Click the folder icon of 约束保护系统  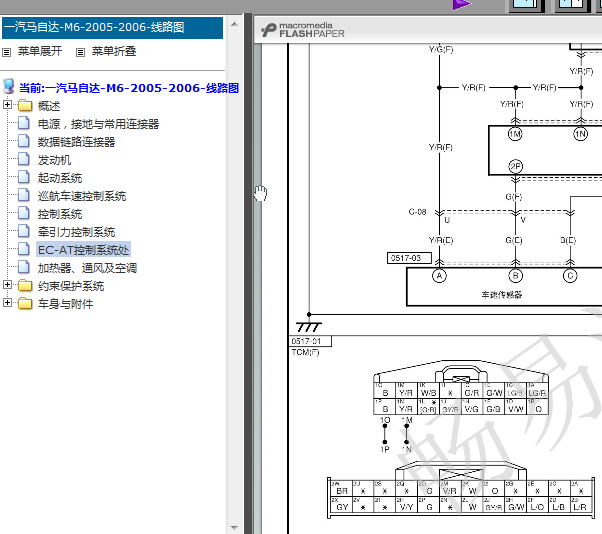(25, 285)
